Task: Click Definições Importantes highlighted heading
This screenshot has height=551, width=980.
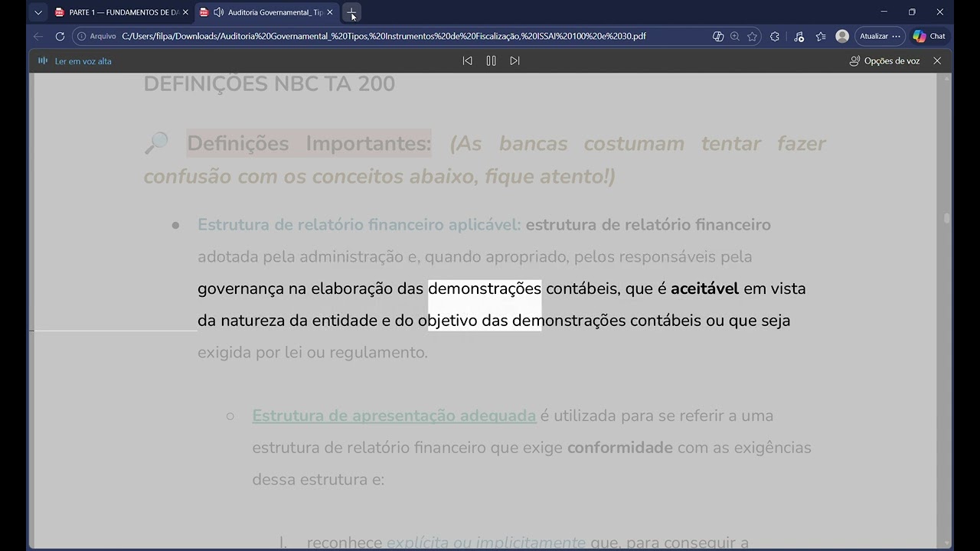Action: click(x=309, y=143)
